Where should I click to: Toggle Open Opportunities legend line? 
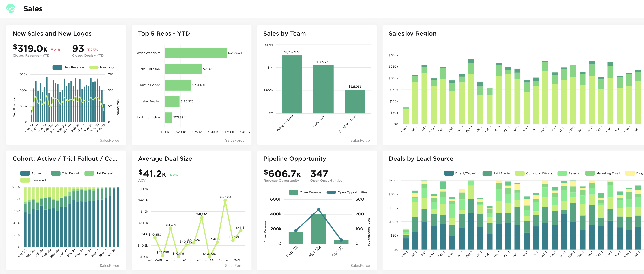[x=331, y=192]
